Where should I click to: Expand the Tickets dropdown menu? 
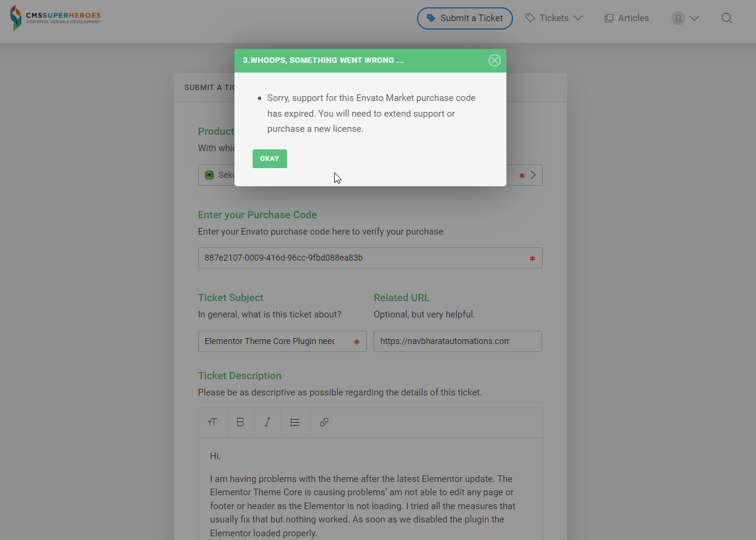click(554, 18)
